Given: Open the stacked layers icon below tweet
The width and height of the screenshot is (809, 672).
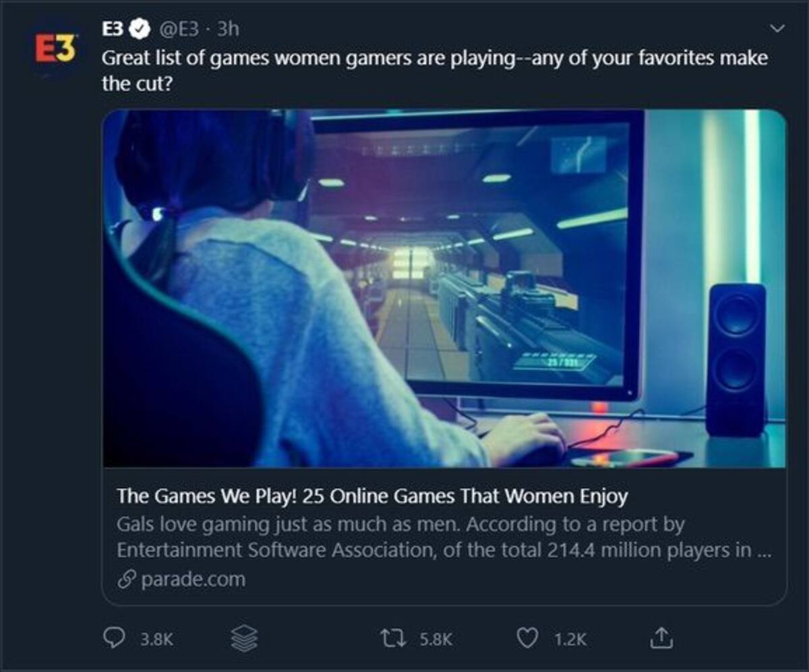Looking at the screenshot, I should coord(243,638).
